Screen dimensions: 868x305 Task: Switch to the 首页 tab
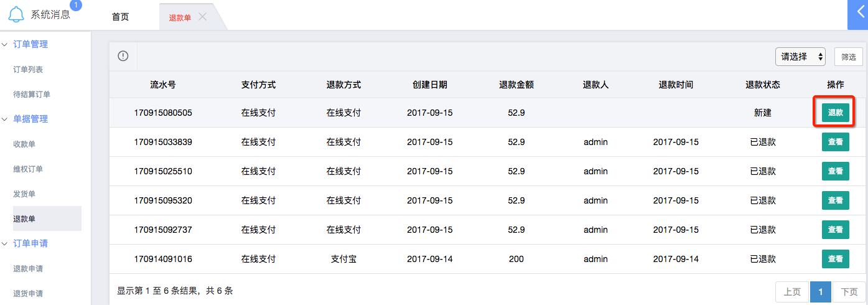click(120, 17)
